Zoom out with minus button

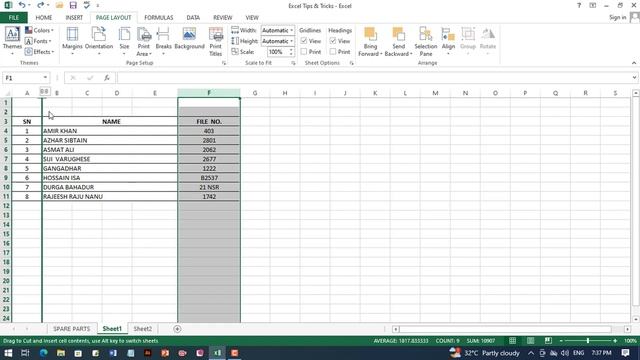(x=561, y=340)
